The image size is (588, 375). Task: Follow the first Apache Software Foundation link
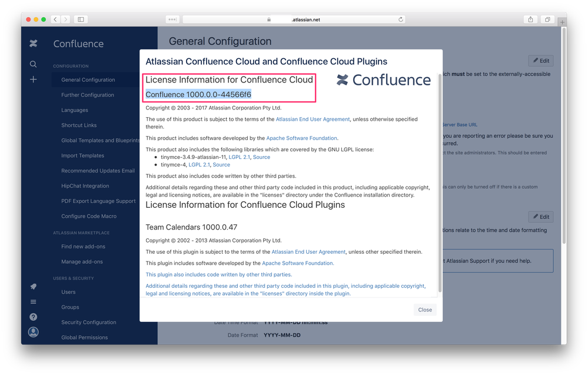(301, 138)
